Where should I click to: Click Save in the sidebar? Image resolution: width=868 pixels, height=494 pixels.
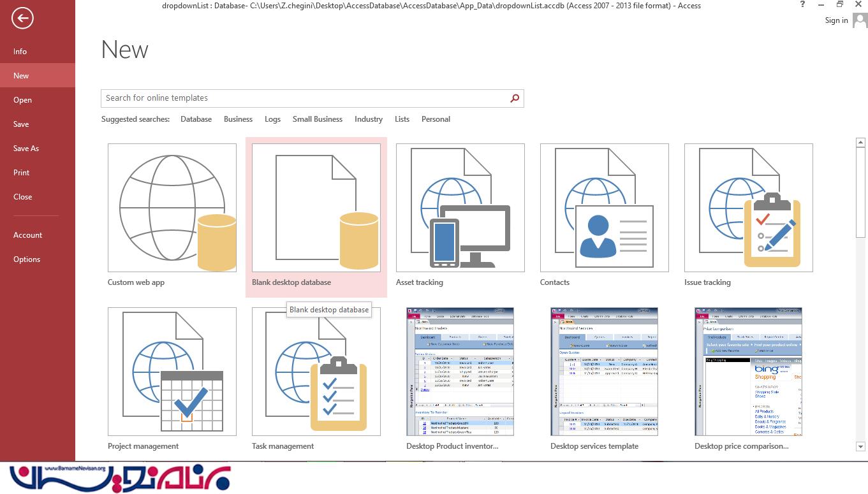click(38, 124)
